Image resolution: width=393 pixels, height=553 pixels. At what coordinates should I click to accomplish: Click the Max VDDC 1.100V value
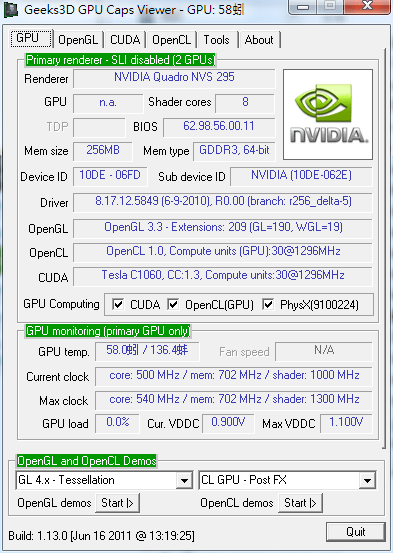[346, 423]
